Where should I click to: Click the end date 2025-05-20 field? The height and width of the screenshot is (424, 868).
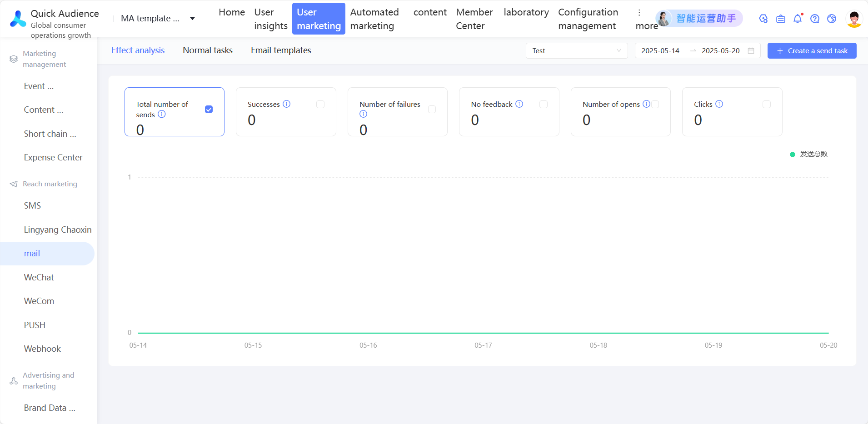coord(721,50)
